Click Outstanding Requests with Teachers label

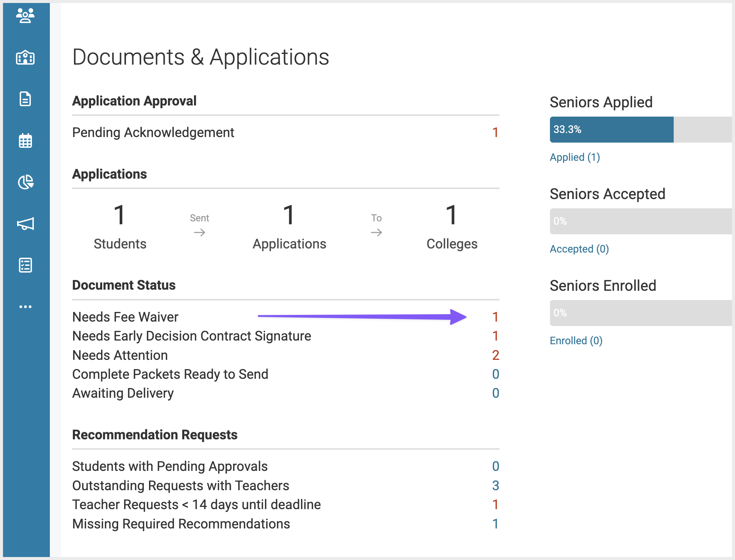click(x=181, y=486)
